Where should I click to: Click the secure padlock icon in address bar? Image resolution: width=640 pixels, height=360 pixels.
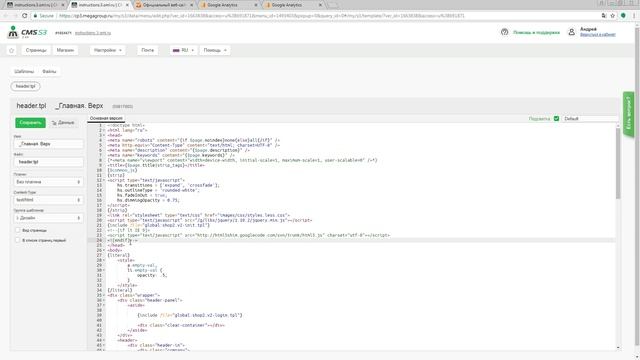click(36, 16)
